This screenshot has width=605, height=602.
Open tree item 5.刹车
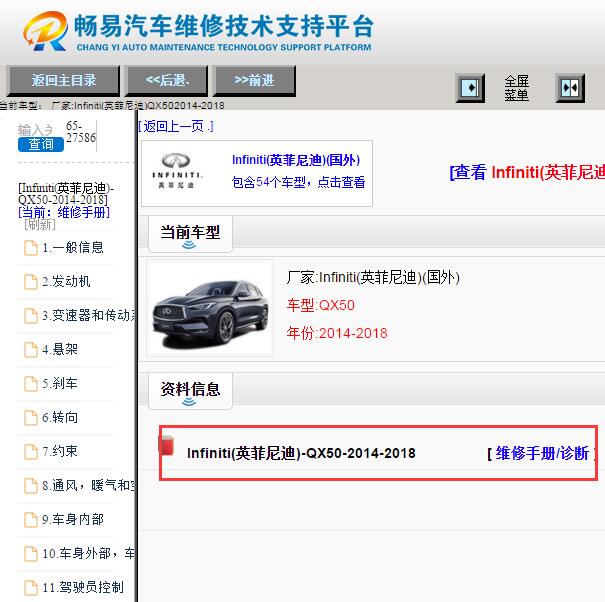pyautogui.click(x=60, y=383)
